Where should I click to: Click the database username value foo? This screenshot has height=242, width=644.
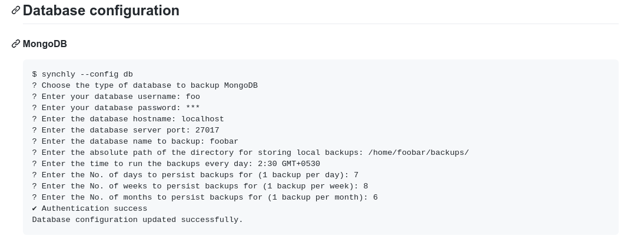pos(192,97)
